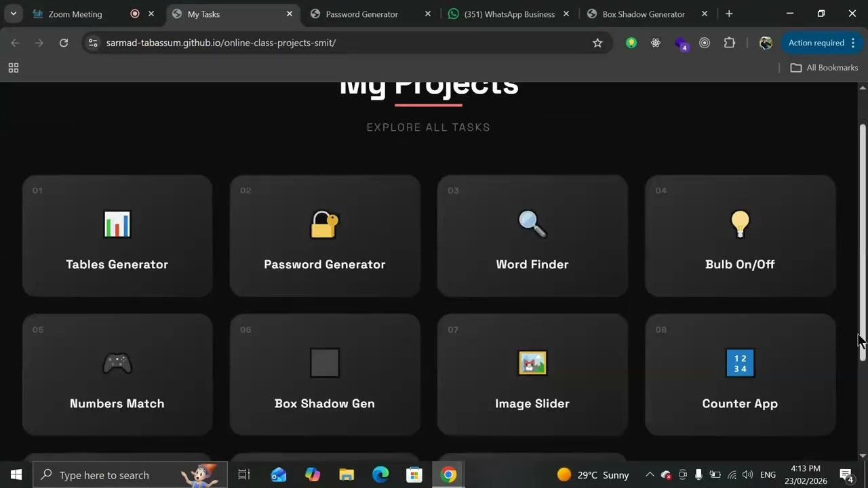
Task: Open the Counter App project
Action: click(740, 374)
